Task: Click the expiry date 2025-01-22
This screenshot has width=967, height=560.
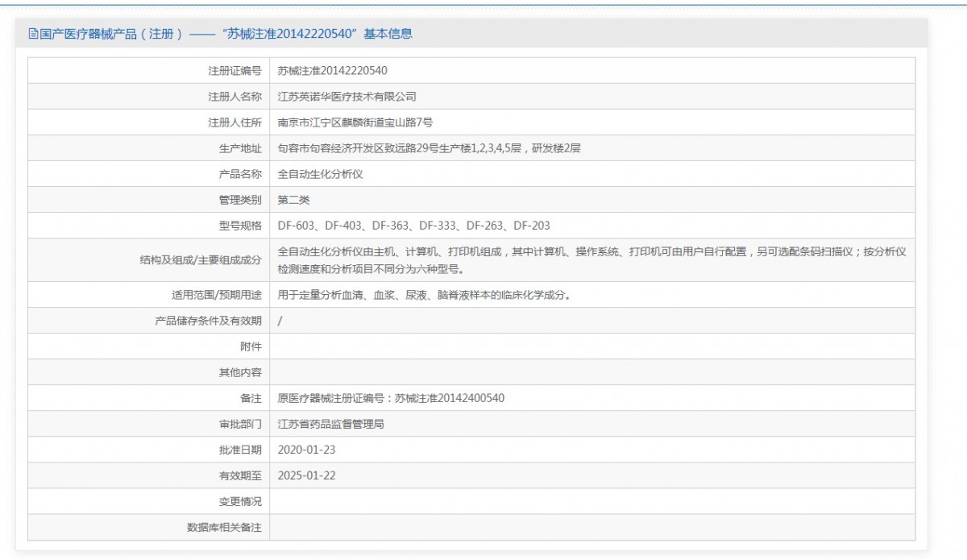Action: 306,475
